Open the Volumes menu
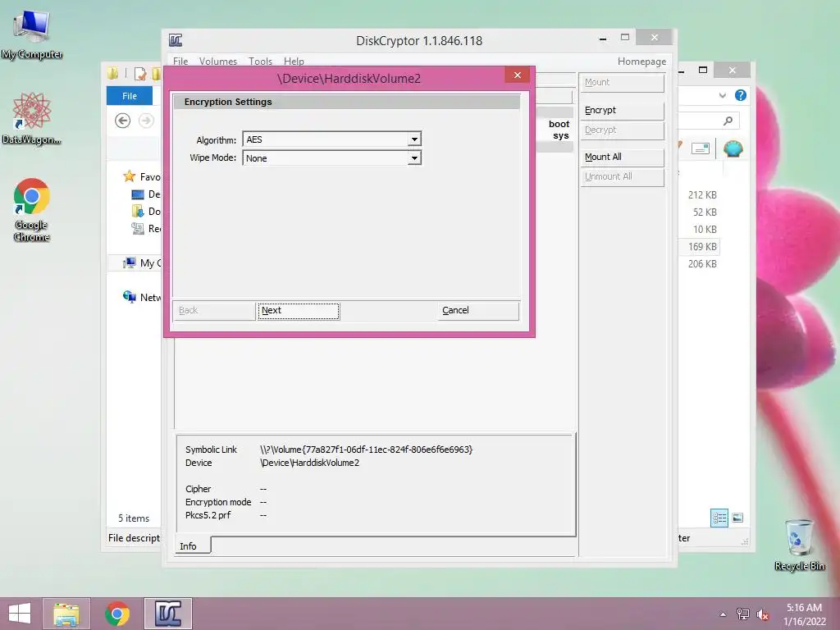 (218, 61)
